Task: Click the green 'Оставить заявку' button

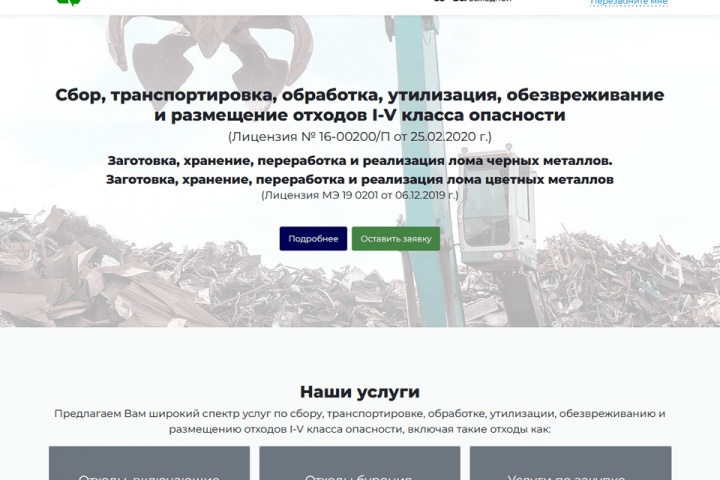Action: pyautogui.click(x=396, y=238)
